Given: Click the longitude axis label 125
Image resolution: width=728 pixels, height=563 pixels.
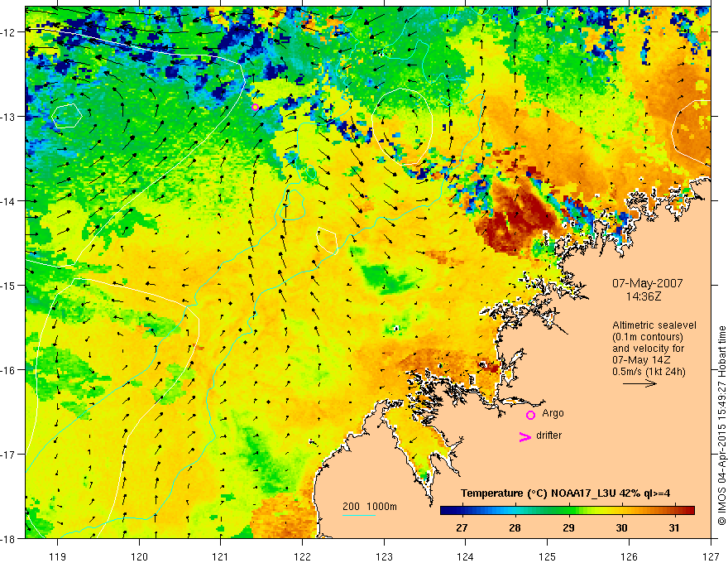Looking at the screenshot, I should 548,556.
